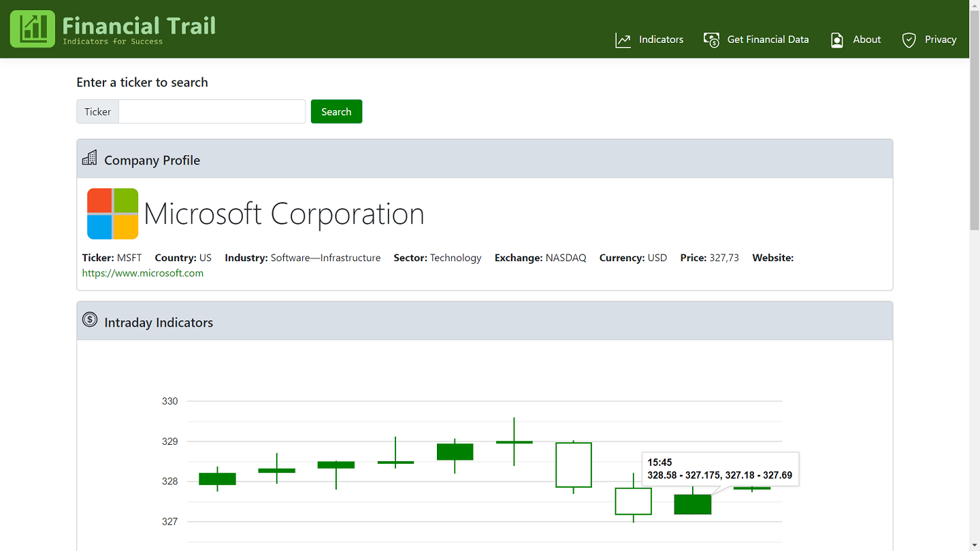The height and width of the screenshot is (551, 980).
Task: Click the Financial Trail title text
Action: [x=139, y=26]
